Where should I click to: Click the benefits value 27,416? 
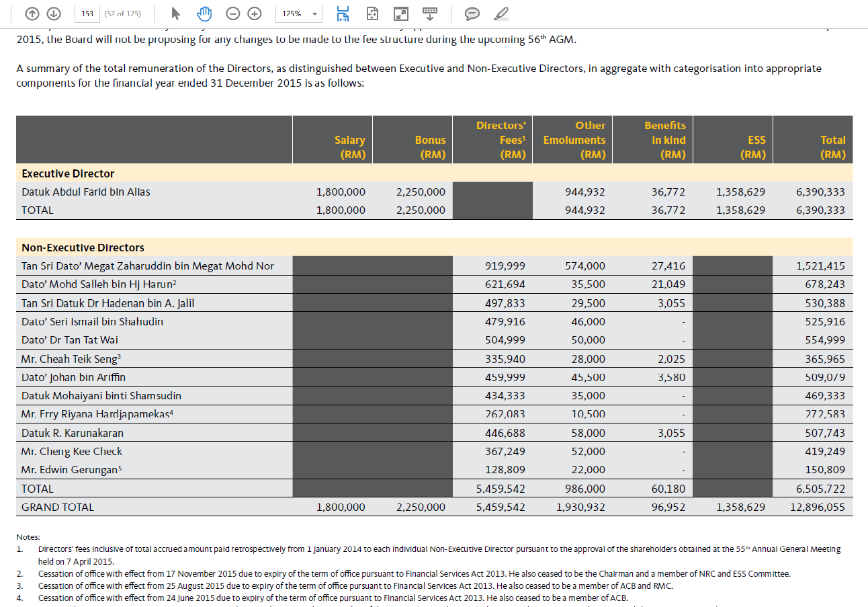coord(668,266)
